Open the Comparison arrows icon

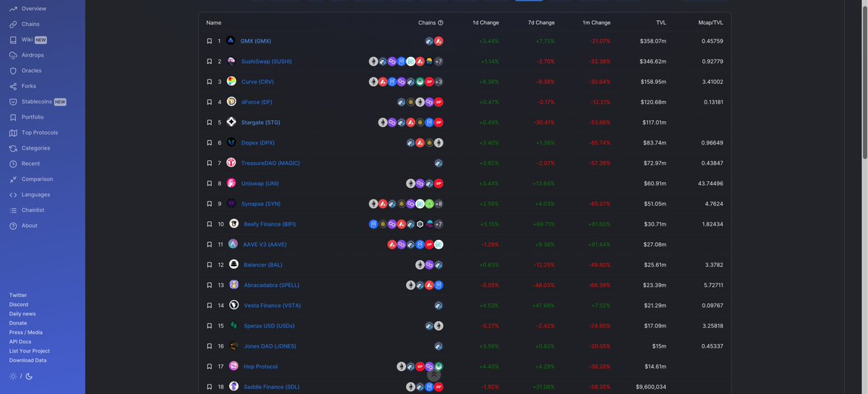click(14, 179)
